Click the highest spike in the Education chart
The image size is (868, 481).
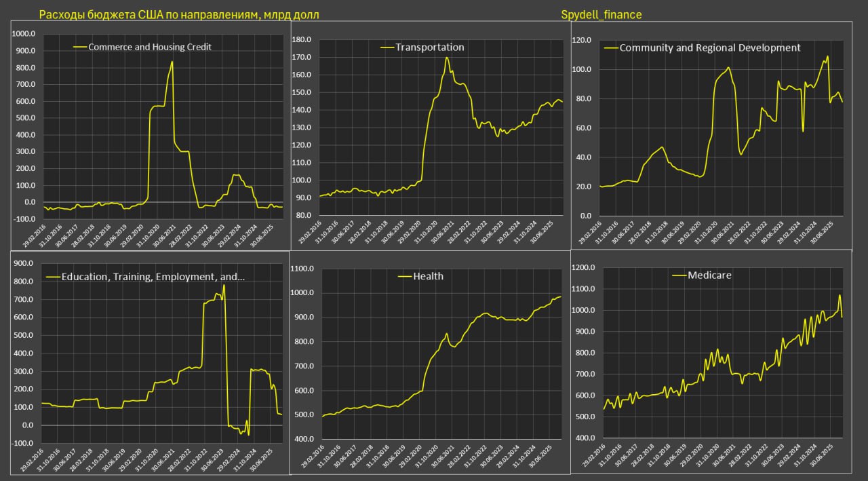pyautogui.click(x=224, y=285)
